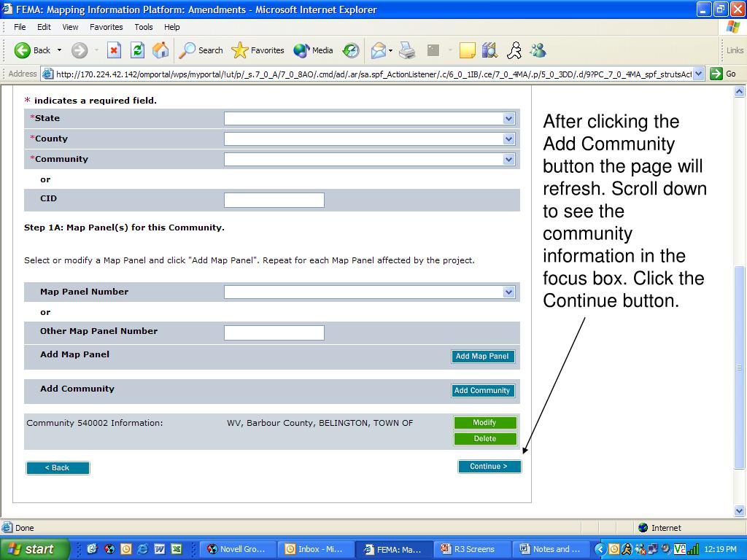Click the Show Desktop quick launch icon
The width and height of the screenshot is (747, 560).
click(93, 549)
